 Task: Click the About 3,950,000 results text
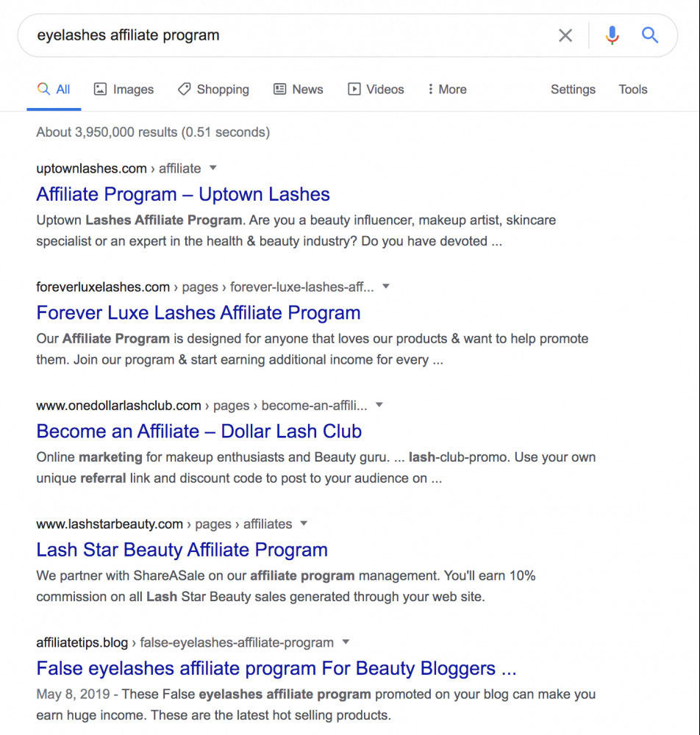click(154, 132)
